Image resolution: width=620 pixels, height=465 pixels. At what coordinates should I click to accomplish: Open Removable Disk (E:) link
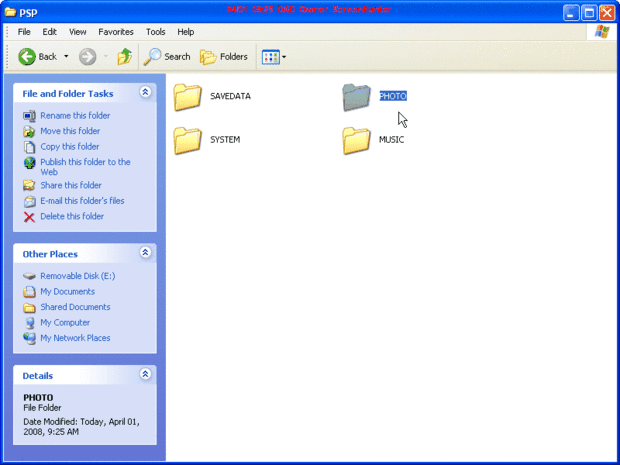pos(78,276)
